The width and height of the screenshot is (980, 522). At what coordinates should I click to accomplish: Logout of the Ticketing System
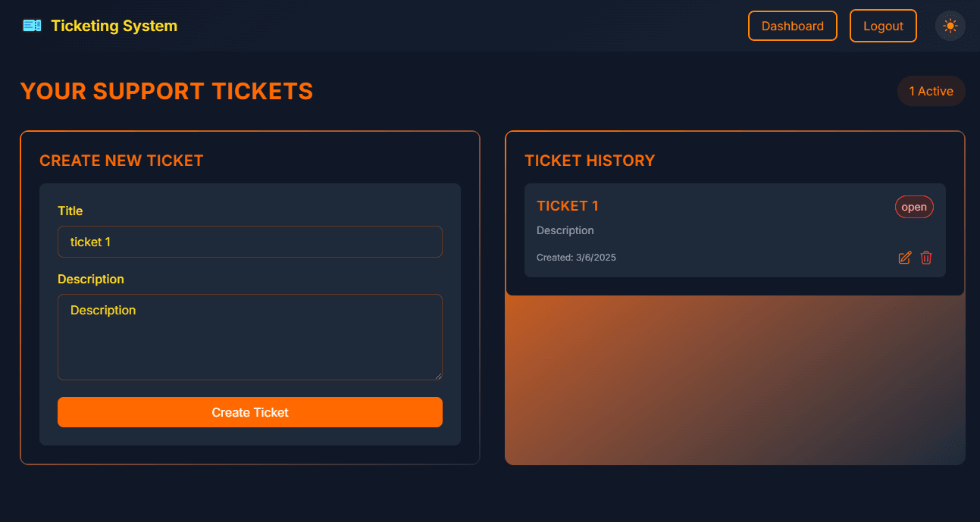[882, 25]
